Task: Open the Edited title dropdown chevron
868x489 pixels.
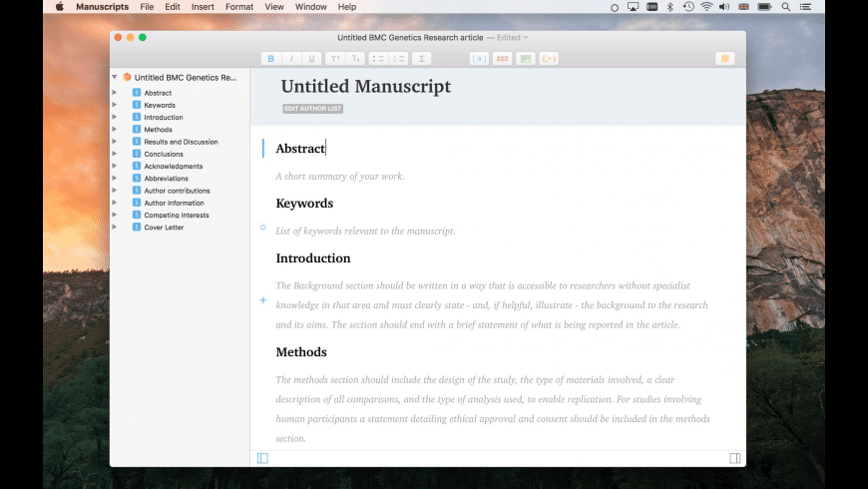Action: (x=526, y=38)
